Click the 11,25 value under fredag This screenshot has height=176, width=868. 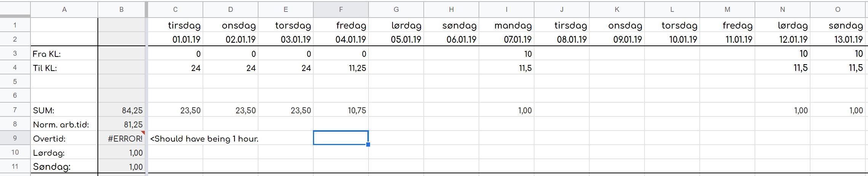click(341, 68)
